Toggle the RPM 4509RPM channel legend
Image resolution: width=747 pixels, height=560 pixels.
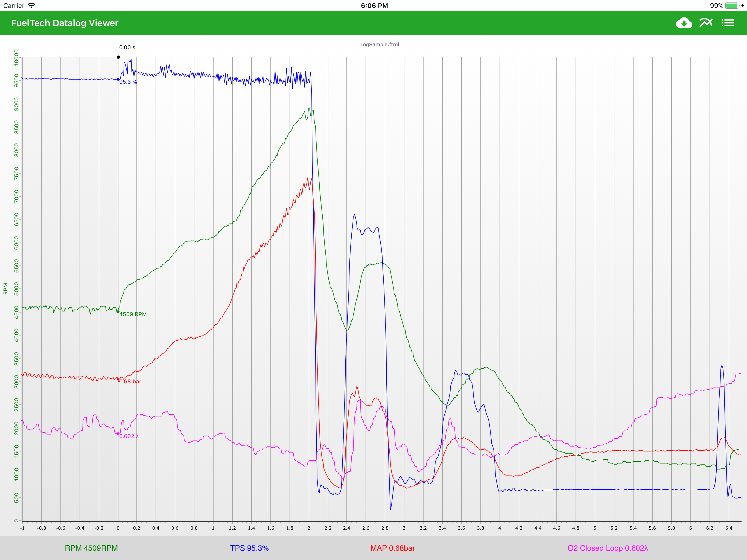(91, 548)
